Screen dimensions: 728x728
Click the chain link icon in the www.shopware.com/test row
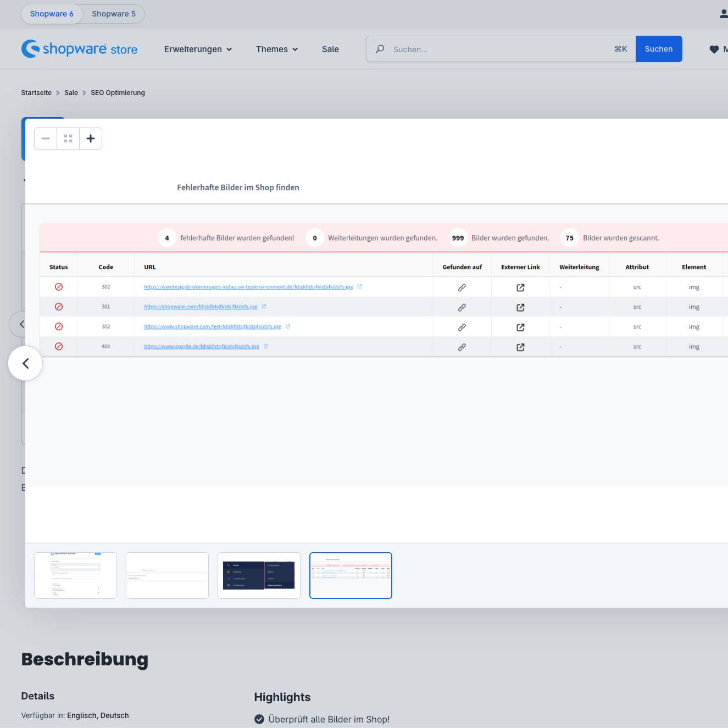462,327
